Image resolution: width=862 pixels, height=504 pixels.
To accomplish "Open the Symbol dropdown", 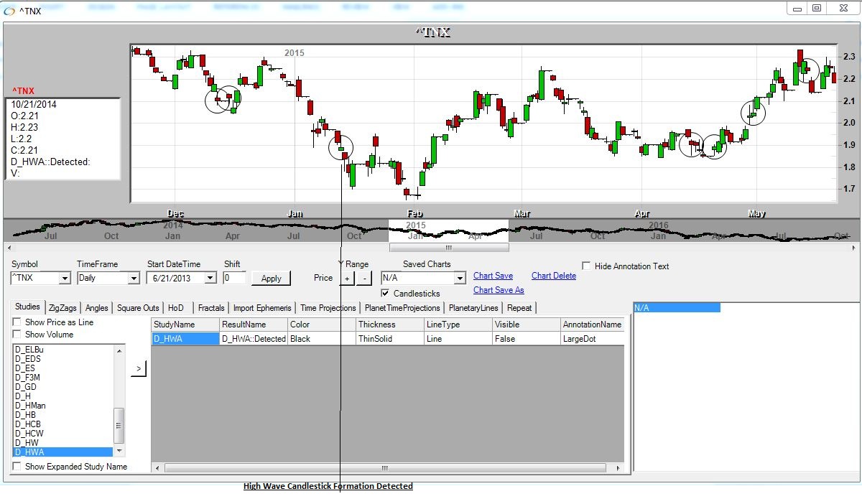I will point(64,279).
